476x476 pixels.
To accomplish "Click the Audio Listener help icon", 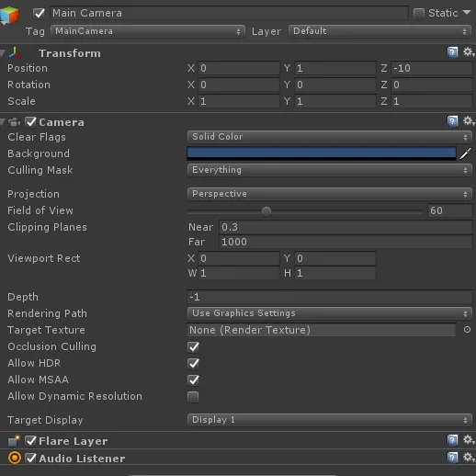I will (x=452, y=458).
